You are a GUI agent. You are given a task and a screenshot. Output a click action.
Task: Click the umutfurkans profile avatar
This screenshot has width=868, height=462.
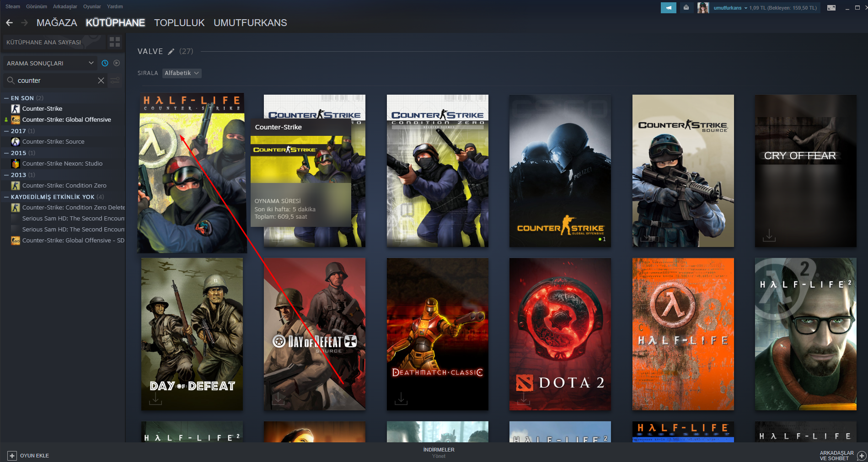coord(703,8)
